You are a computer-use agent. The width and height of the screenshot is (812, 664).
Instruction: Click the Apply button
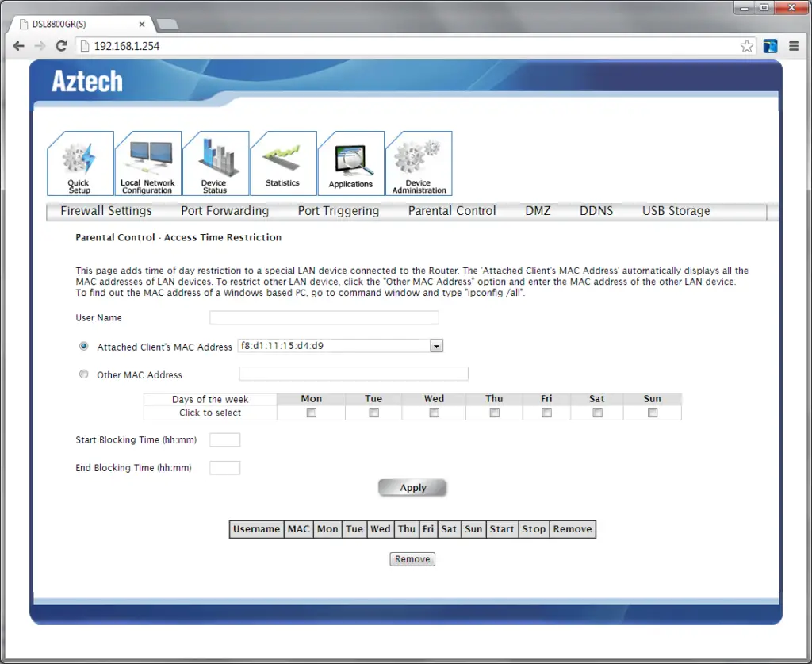click(x=412, y=488)
